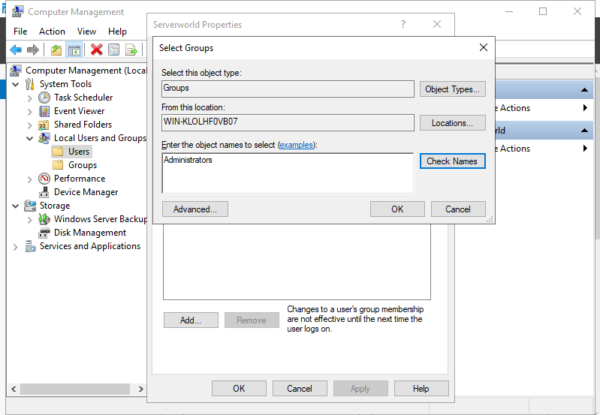Viewport: 600px width, 415px height.
Task: Click the Event Viewer icon
Action: (x=44, y=111)
